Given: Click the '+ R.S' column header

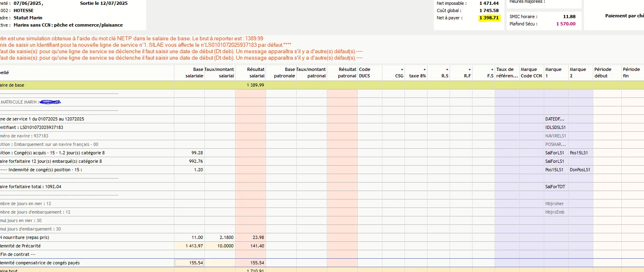Looking at the screenshot, I should tap(439, 73).
